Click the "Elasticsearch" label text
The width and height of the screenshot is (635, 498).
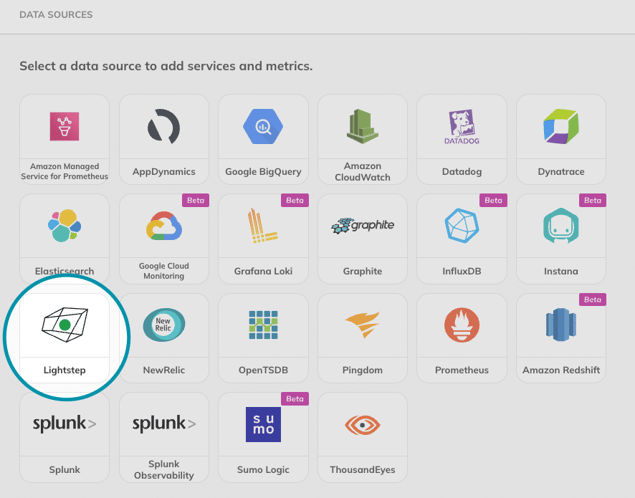[x=64, y=271]
